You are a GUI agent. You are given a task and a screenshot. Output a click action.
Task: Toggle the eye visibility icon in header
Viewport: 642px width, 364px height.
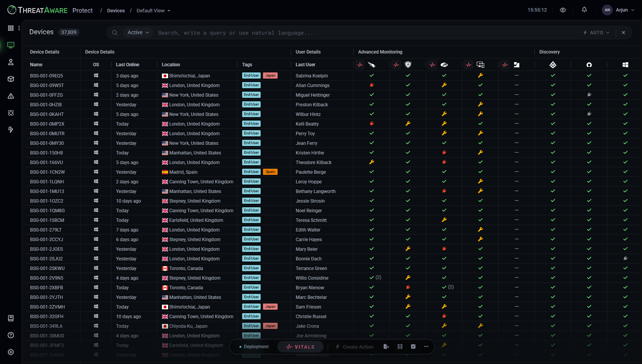coord(563,10)
